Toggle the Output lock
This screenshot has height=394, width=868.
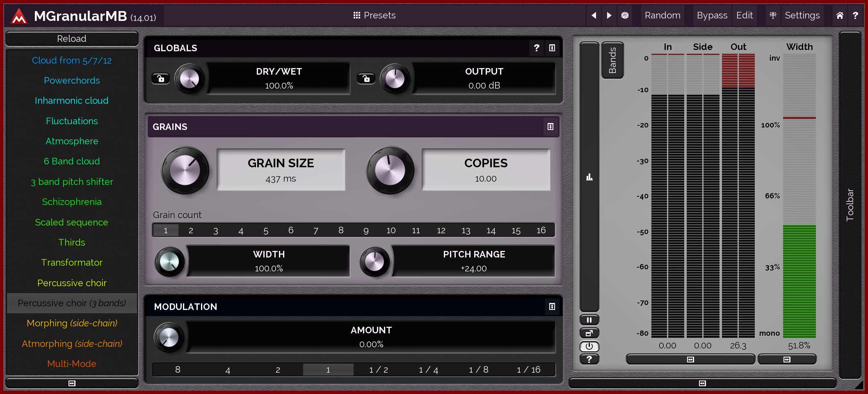(x=366, y=78)
